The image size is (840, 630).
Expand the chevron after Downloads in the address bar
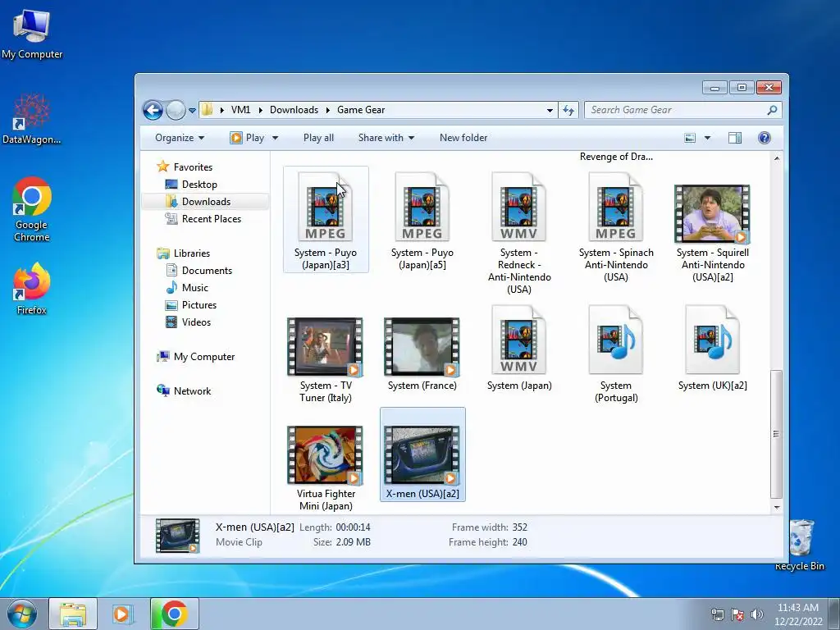[327, 110]
